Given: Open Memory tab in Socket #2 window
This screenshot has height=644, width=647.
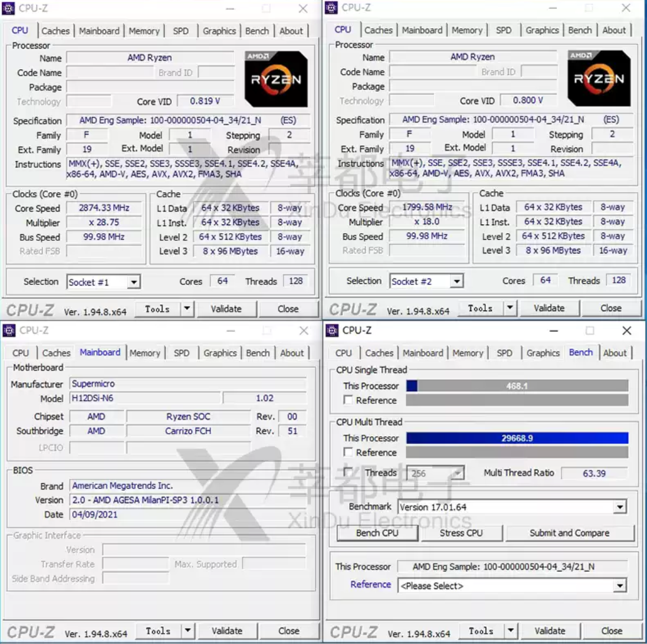Looking at the screenshot, I should point(467,30).
